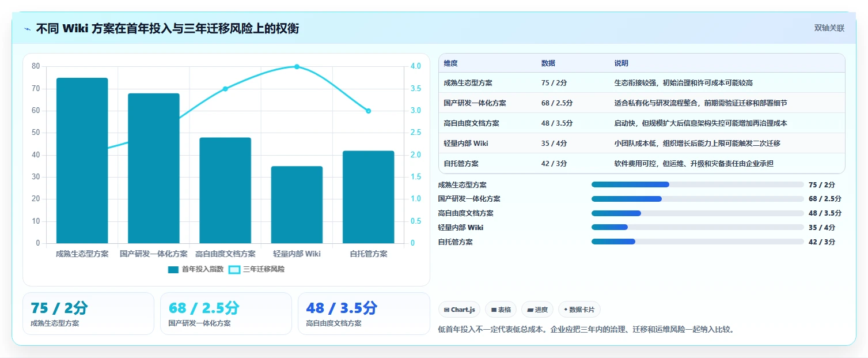Image resolution: width=868 pixels, height=358 pixels.
Task: Click the line point at value 4.0
Action: coord(297,67)
